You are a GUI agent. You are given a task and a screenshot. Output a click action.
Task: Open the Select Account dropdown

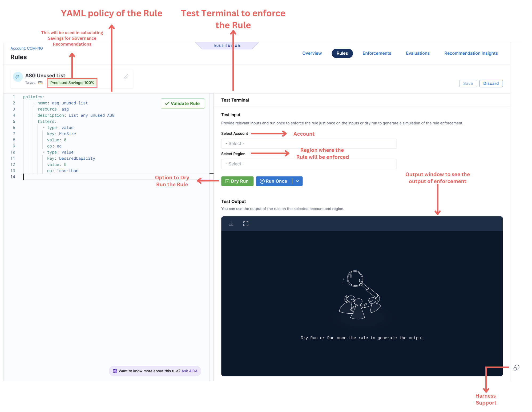(x=309, y=144)
